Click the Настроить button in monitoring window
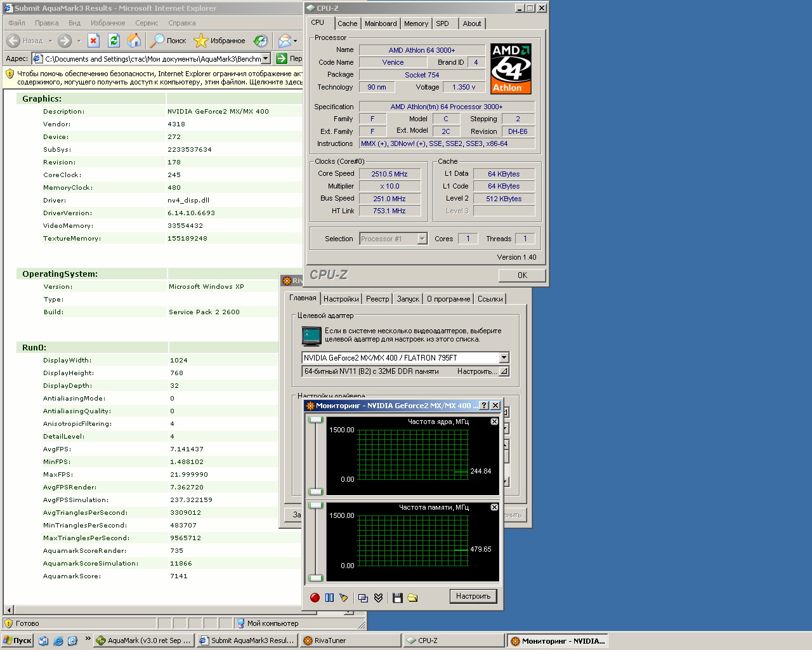 473,596
